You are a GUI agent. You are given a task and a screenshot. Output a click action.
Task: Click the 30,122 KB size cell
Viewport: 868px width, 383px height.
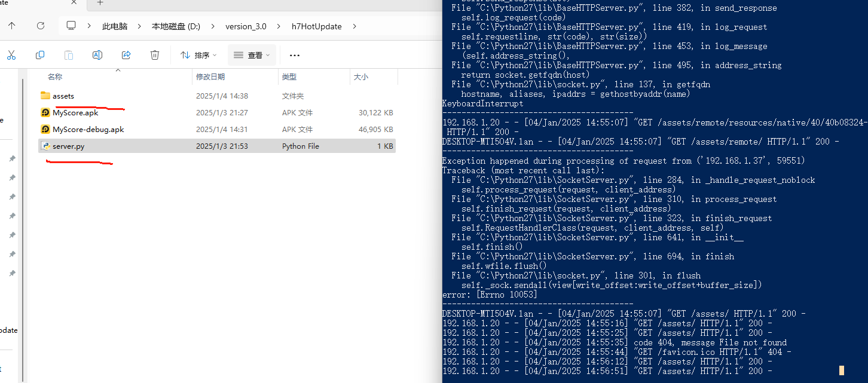[375, 112]
